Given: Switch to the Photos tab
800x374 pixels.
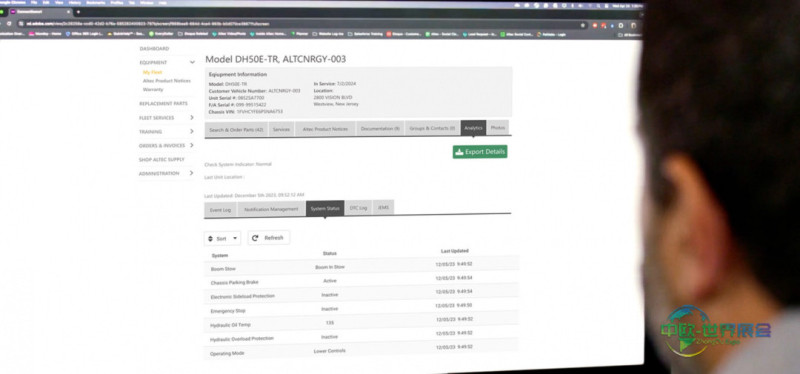Looking at the screenshot, I should tap(498, 127).
